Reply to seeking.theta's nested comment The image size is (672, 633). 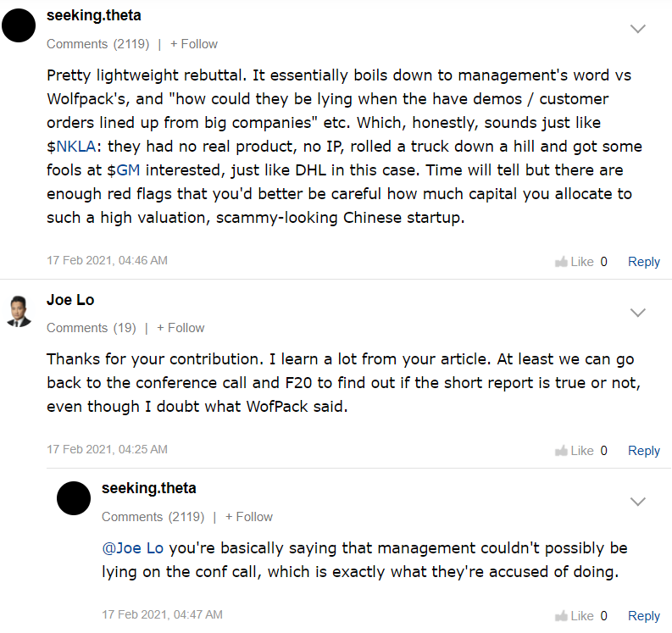click(643, 616)
